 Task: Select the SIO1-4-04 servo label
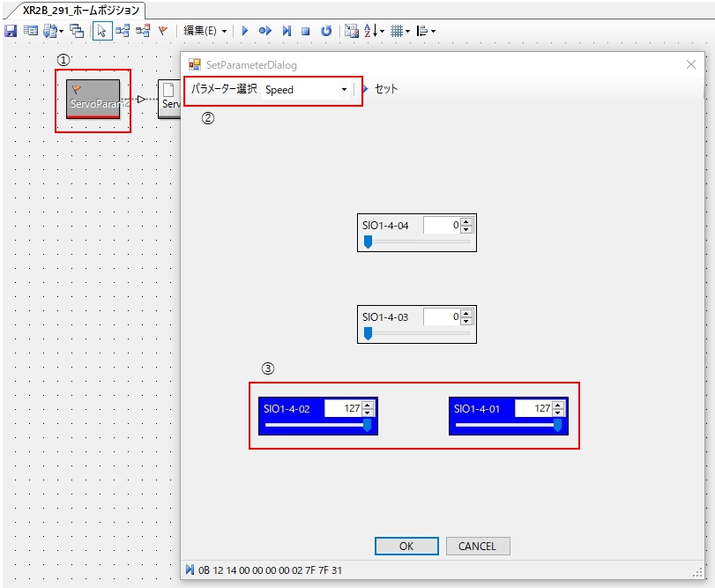385,226
